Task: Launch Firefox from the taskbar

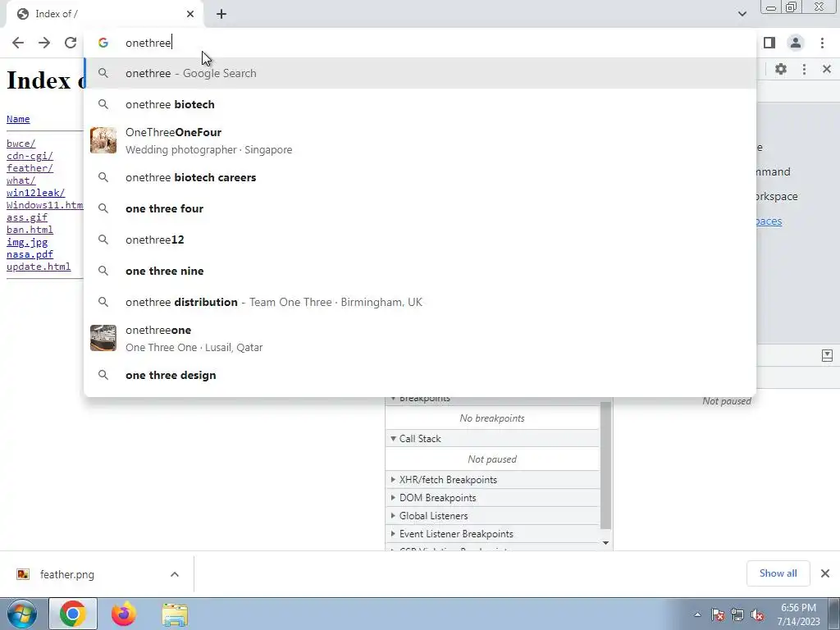Action: coord(124,614)
